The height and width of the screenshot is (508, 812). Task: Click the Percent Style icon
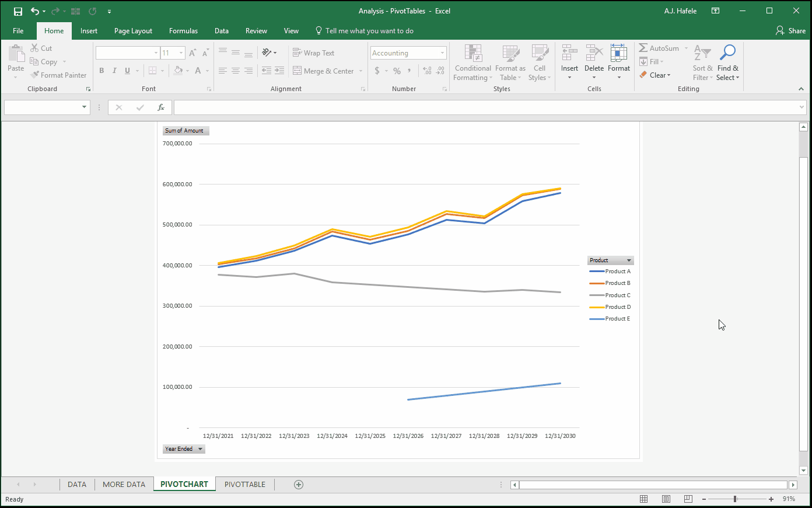click(397, 71)
